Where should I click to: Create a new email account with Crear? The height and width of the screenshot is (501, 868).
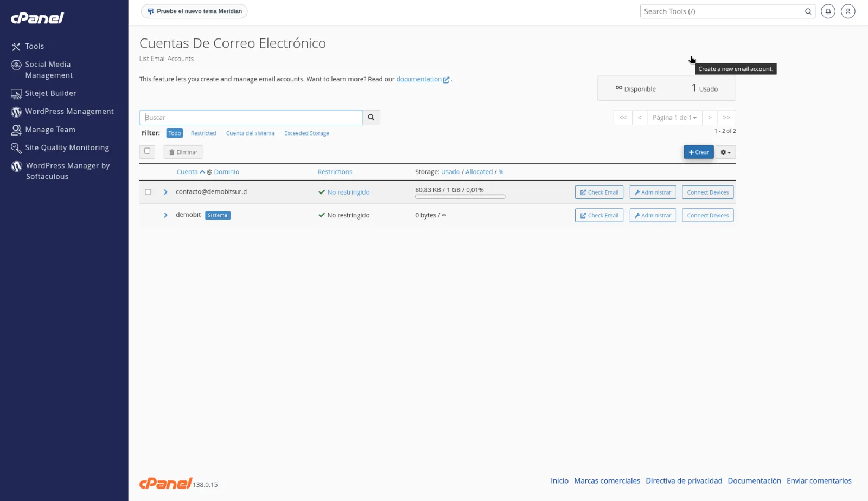tap(698, 152)
